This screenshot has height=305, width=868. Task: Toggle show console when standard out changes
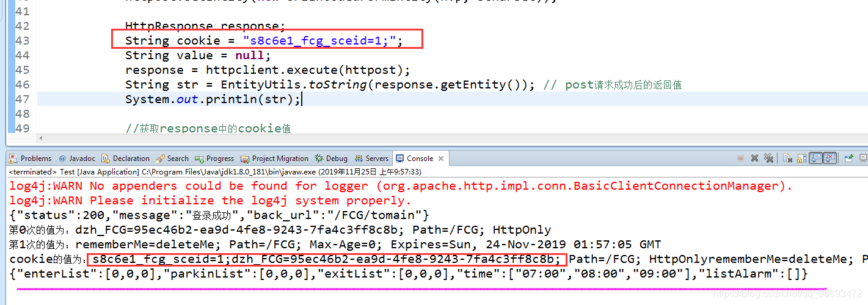815,158
